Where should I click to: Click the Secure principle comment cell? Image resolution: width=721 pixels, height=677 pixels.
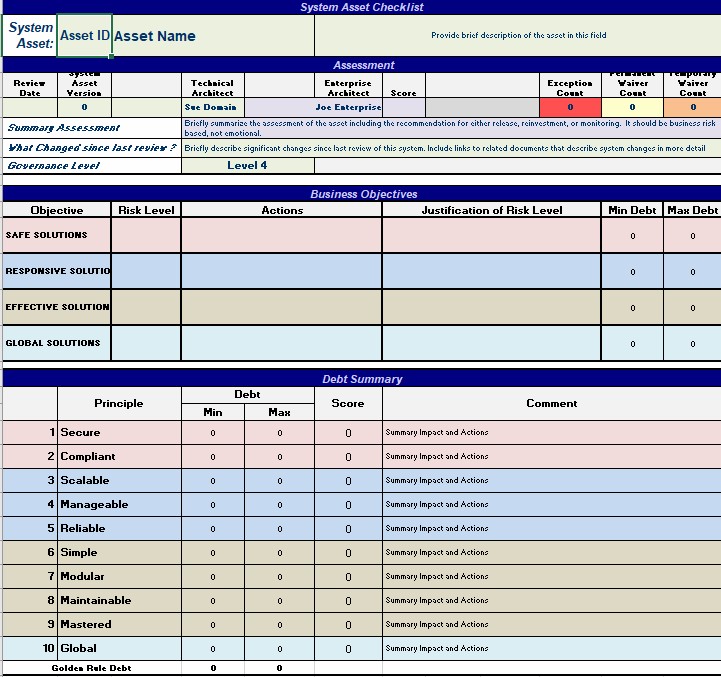click(x=551, y=432)
